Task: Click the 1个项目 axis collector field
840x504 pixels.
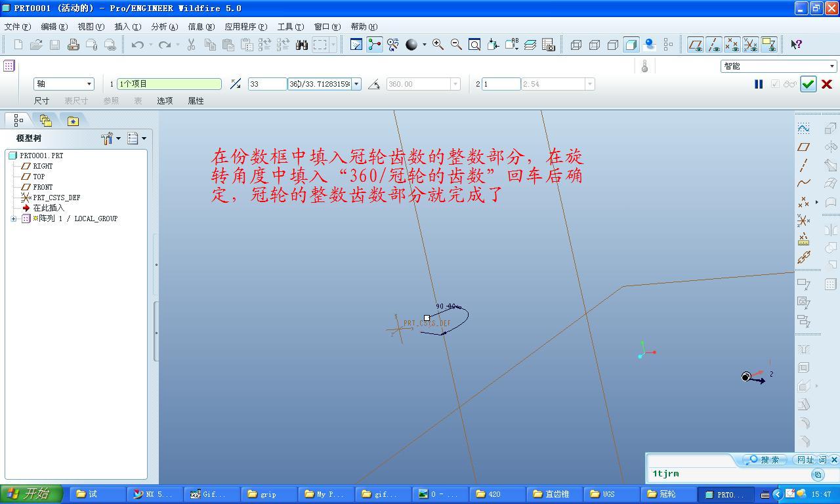Action: 169,84
